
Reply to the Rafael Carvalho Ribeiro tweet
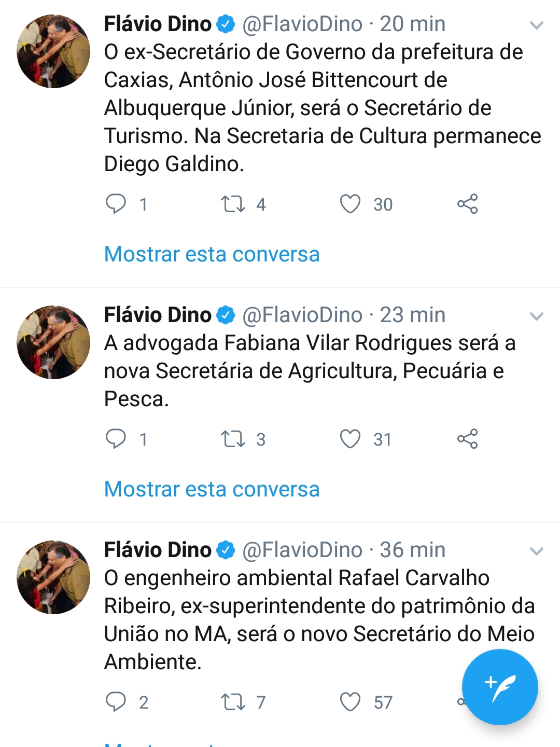116,702
